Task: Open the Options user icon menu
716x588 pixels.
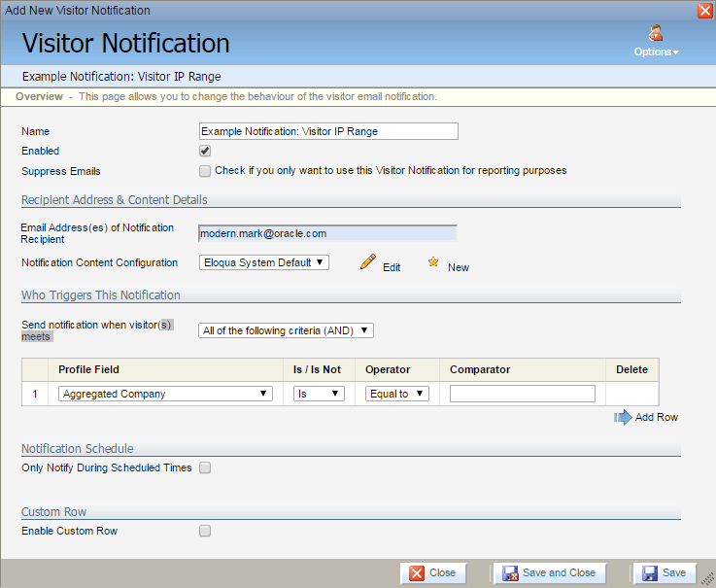Action: 656,33
